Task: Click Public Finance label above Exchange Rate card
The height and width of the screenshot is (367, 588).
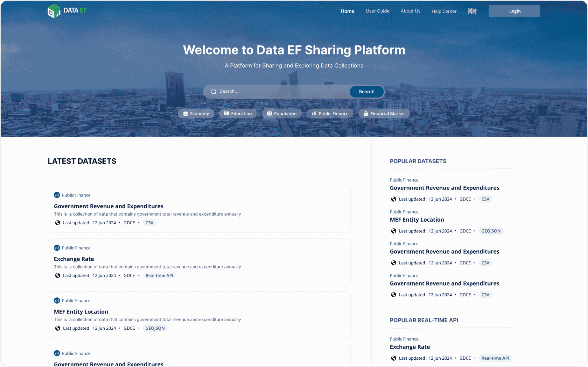Action: tap(76, 248)
